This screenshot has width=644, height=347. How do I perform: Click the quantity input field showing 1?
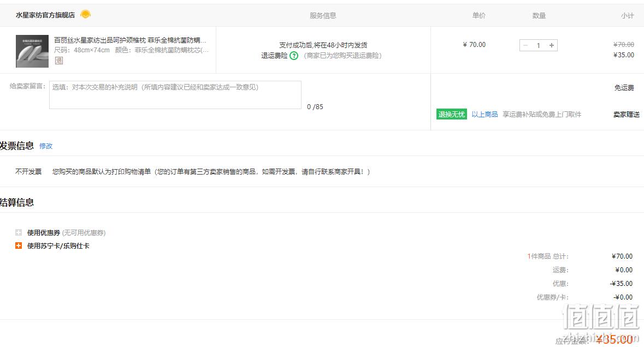(539, 45)
